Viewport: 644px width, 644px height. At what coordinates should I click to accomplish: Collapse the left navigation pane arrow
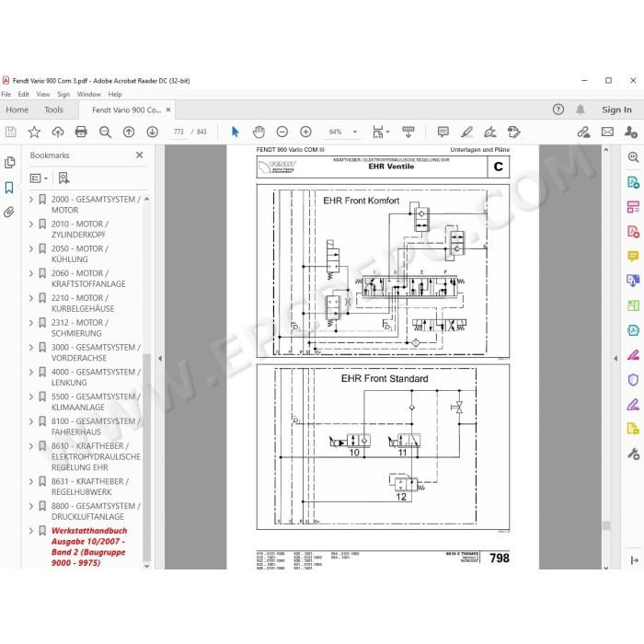160,359
